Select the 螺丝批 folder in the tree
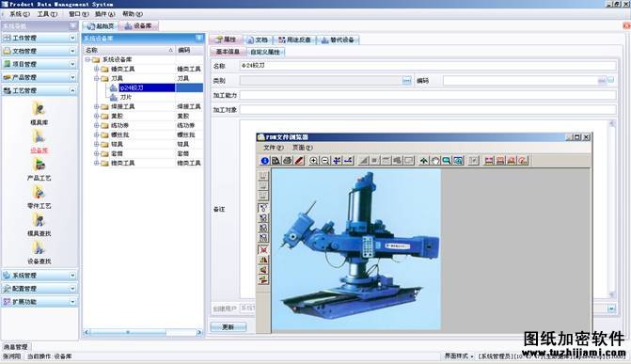 120,135
